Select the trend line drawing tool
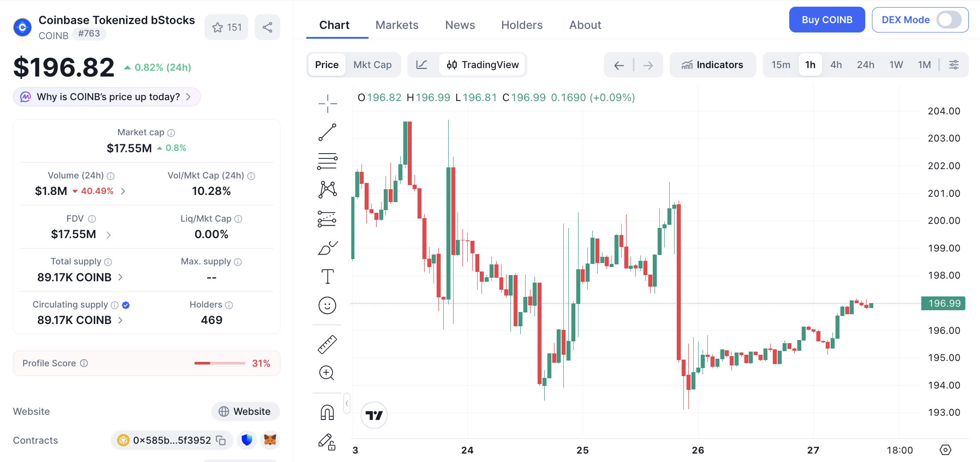980x462 pixels. pyautogui.click(x=327, y=132)
